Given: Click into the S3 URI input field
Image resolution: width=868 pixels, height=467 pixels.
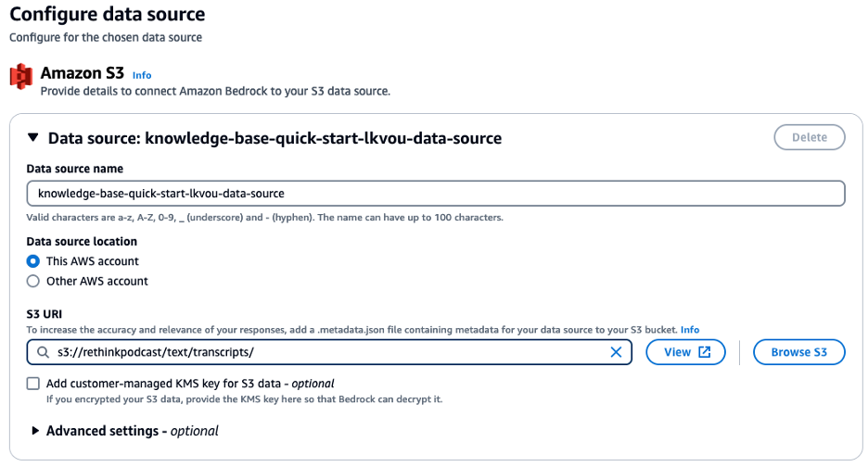Looking at the screenshot, I should tap(329, 352).
